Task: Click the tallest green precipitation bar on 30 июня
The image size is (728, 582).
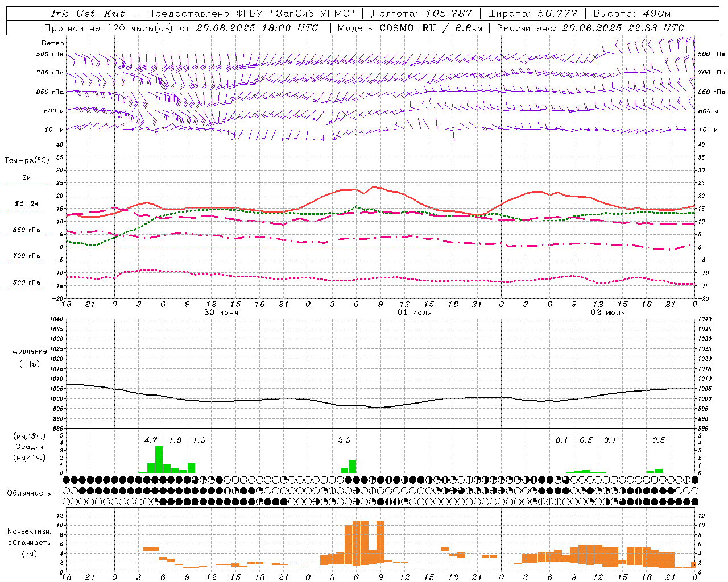Action: (159, 459)
